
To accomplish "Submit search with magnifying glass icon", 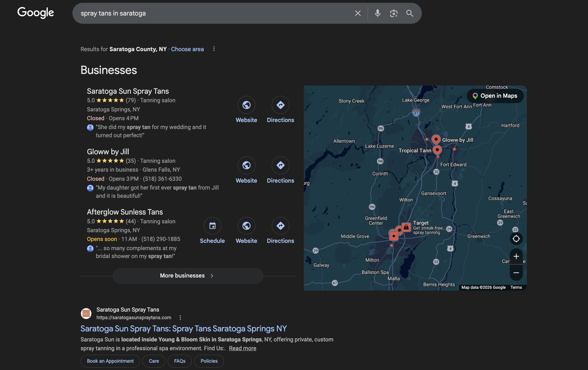I will pos(410,13).
